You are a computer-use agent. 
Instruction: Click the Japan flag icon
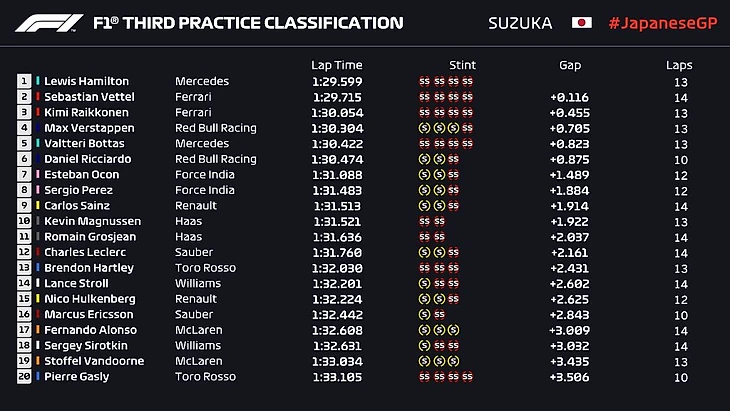pyautogui.click(x=581, y=23)
